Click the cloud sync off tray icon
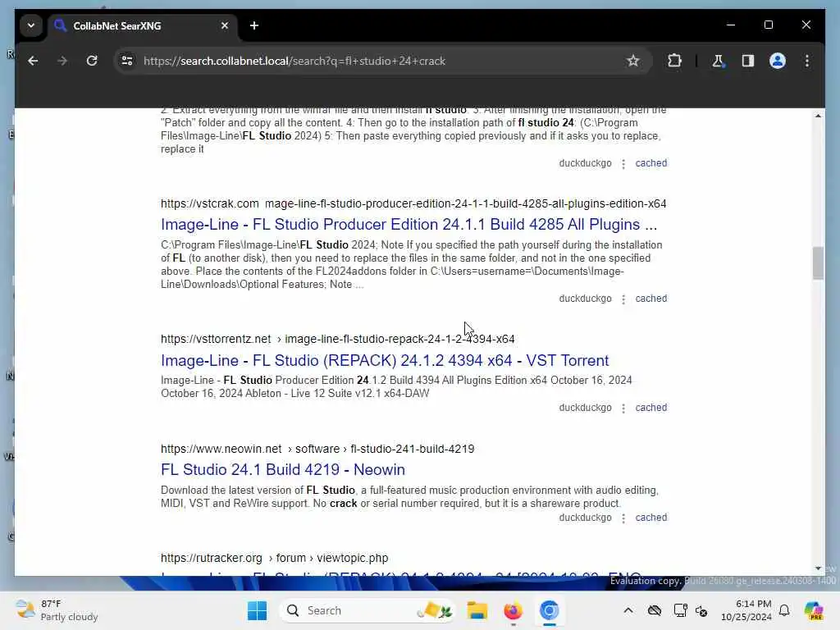The width and height of the screenshot is (840, 630). (x=654, y=610)
